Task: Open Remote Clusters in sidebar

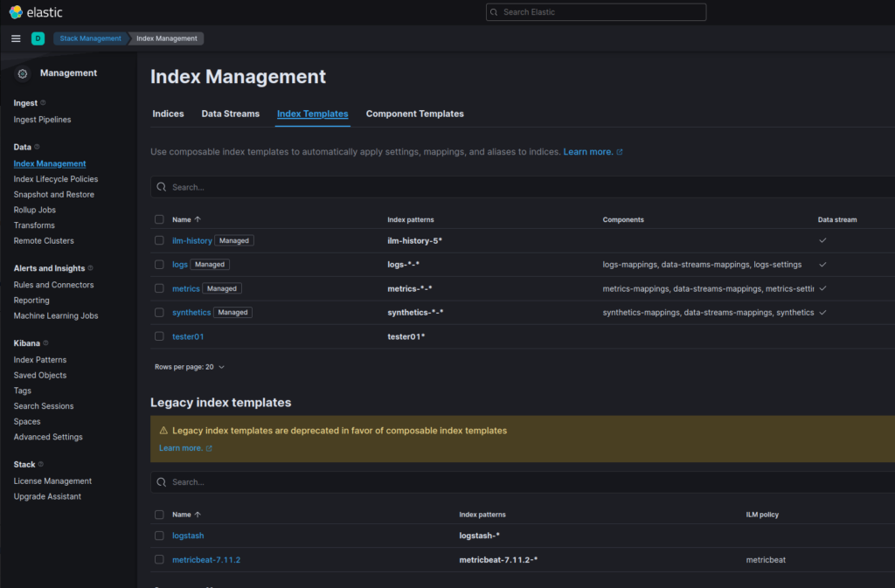Action: pos(44,240)
